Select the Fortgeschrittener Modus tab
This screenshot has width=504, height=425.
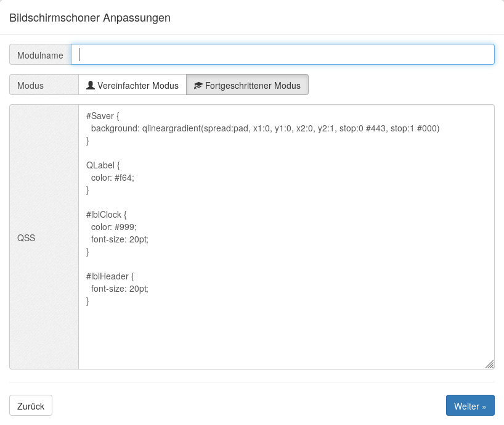246,85
